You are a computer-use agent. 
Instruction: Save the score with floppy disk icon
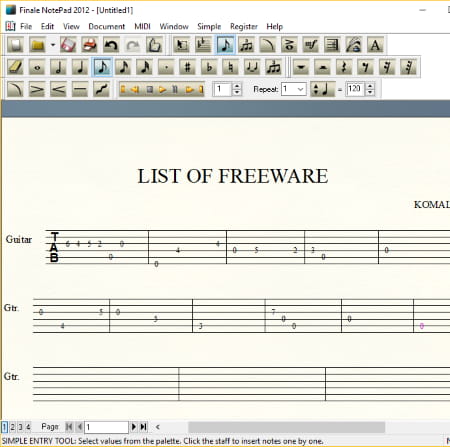pyautogui.click(x=68, y=45)
